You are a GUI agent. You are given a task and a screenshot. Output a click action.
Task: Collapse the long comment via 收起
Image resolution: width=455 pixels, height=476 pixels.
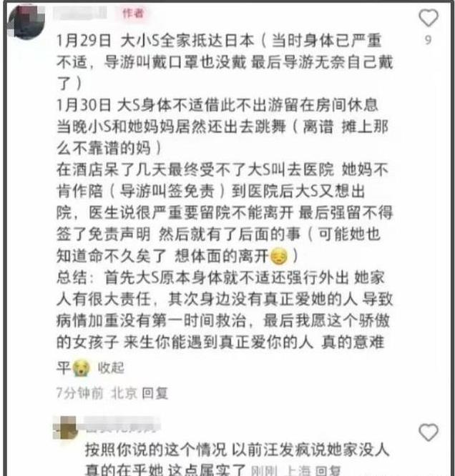click(x=111, y=367)
